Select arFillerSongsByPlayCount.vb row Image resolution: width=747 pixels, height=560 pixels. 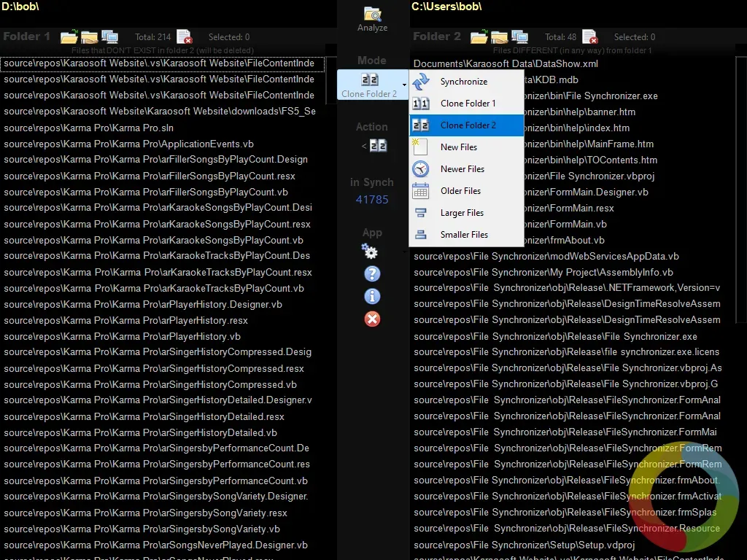pyautogui.click(x=162, y=192)
